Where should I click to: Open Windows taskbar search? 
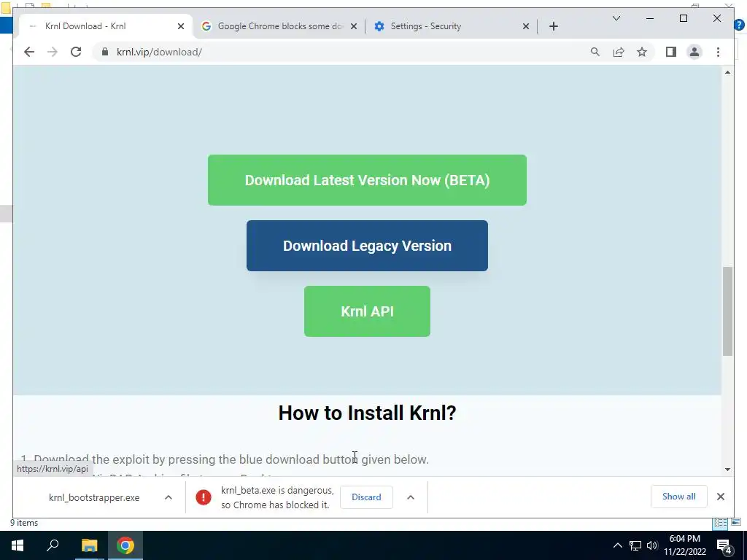53,545
